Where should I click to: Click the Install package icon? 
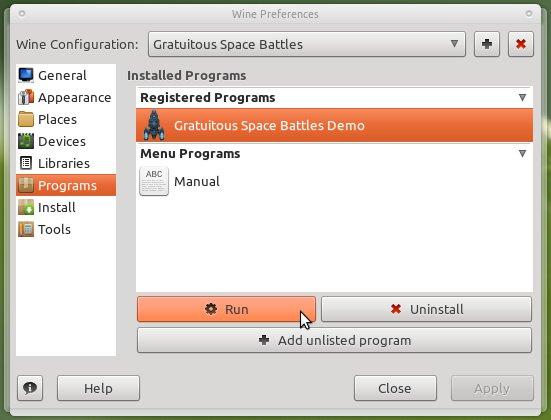26,207
